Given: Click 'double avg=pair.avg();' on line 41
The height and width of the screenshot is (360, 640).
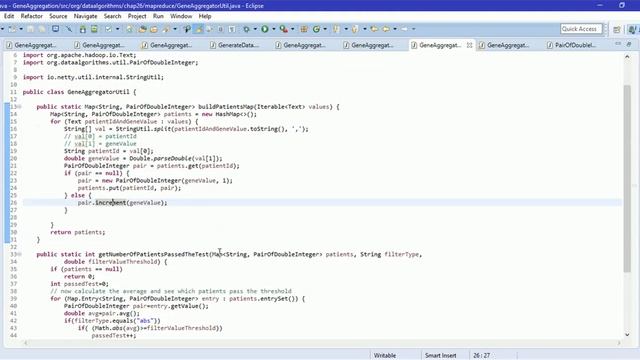Looking at the screenshot, I should tap(102, 313).
